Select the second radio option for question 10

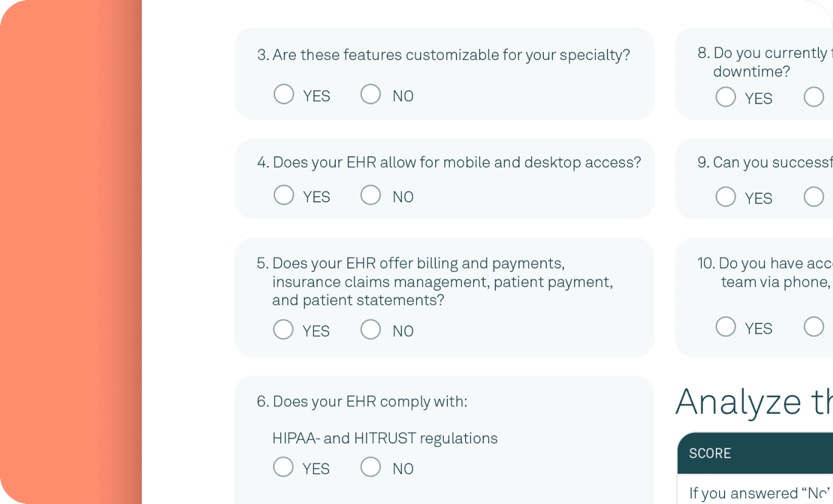[x=814, y=327]
